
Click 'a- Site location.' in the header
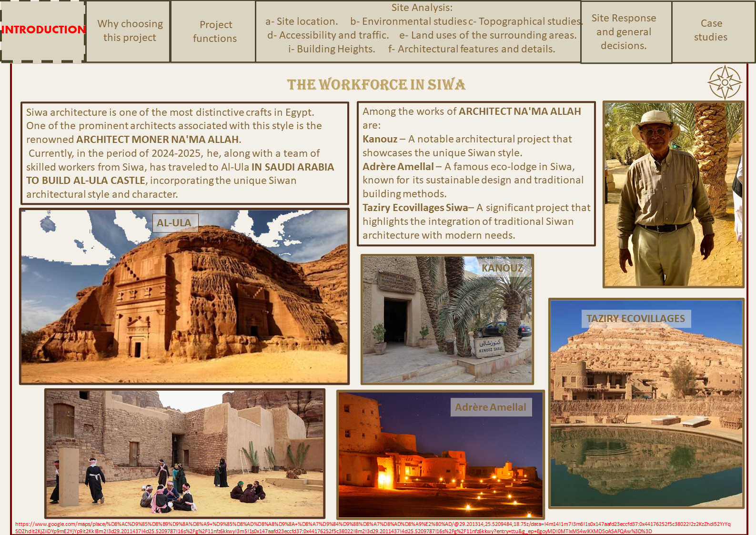click(x=302, y=21)
